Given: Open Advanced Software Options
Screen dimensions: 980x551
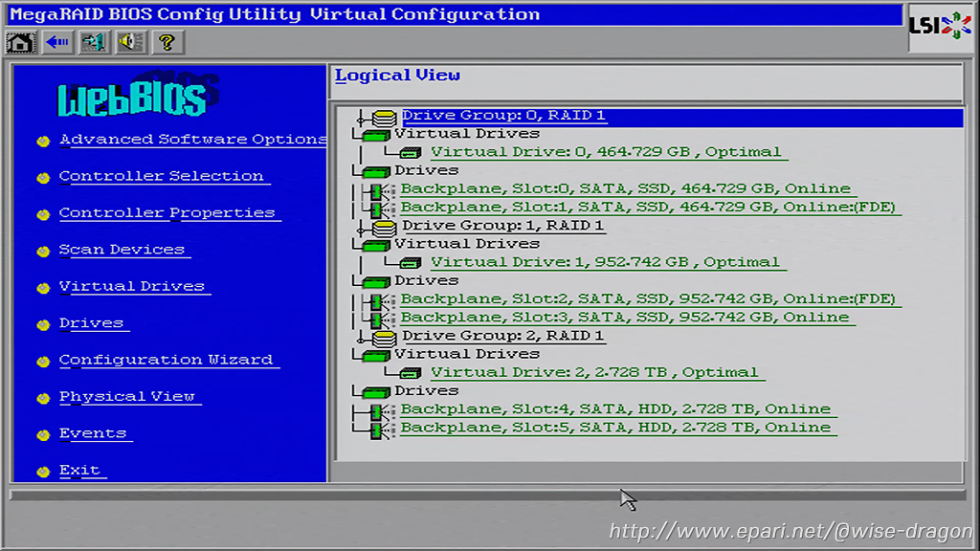Looking at the screenshot, I should (x=192, y=140).
